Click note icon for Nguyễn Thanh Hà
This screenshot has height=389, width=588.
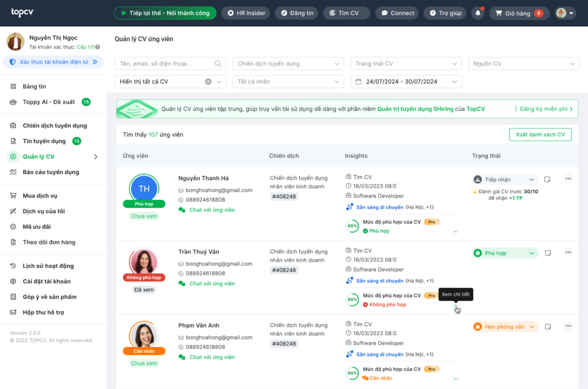547,180
